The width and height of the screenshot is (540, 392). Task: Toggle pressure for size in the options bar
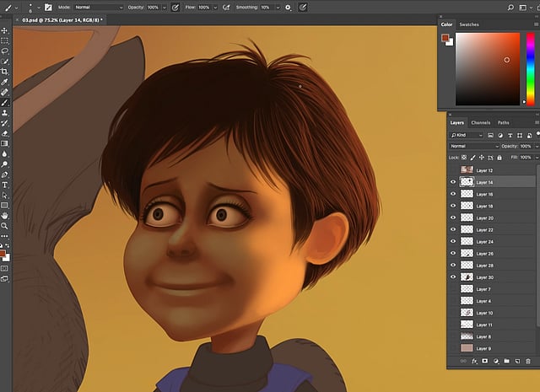303,8
